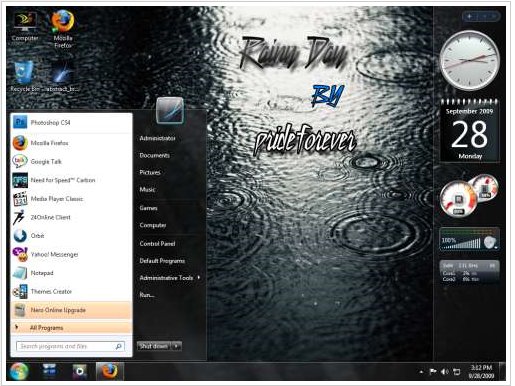
Task: Open Action Center flag icon
Action: (x=433, y=371)
